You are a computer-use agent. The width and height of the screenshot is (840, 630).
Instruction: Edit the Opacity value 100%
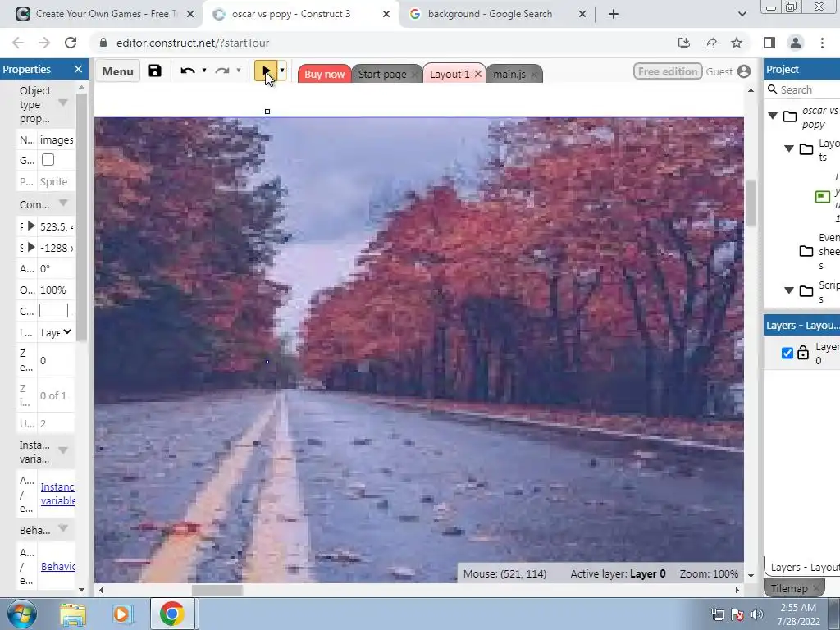pos(56,290)
